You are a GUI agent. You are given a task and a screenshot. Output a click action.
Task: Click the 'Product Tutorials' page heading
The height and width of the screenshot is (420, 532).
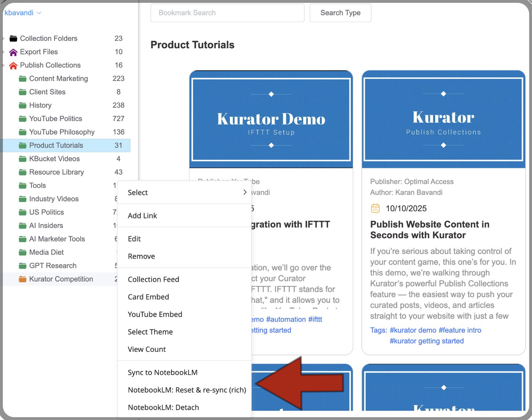tap(193, 45)
